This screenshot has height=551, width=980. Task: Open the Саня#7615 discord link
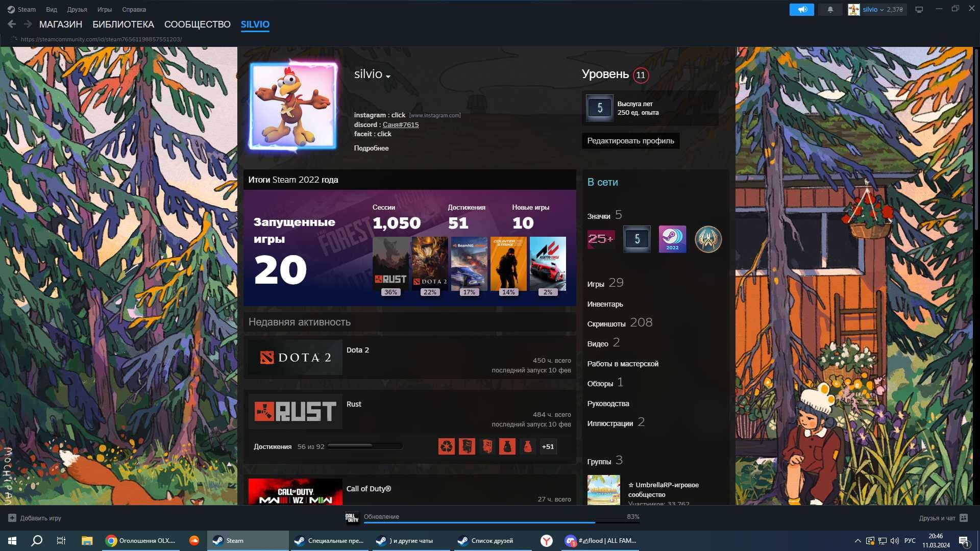401,124
